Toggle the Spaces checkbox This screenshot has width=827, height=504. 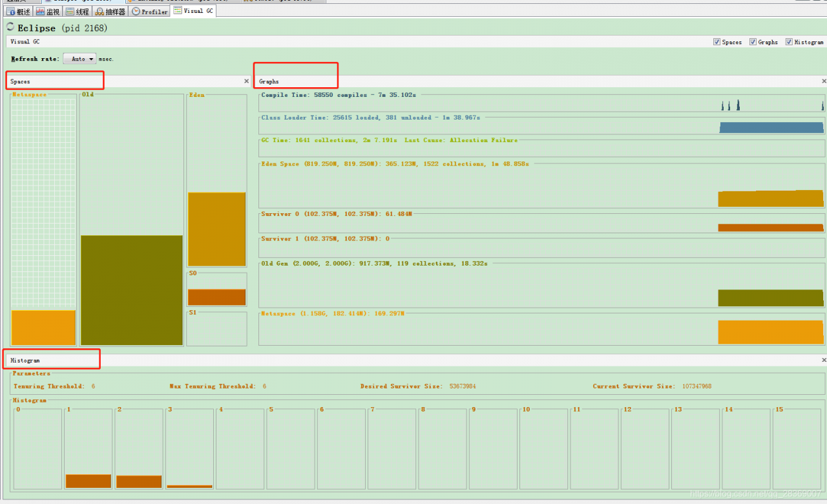point(717,42)
